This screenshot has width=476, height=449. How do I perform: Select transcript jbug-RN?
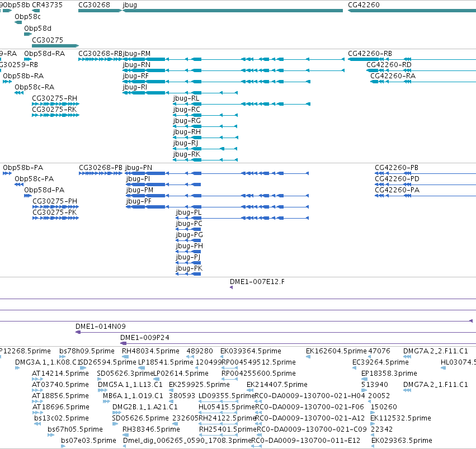click(233, 70)
